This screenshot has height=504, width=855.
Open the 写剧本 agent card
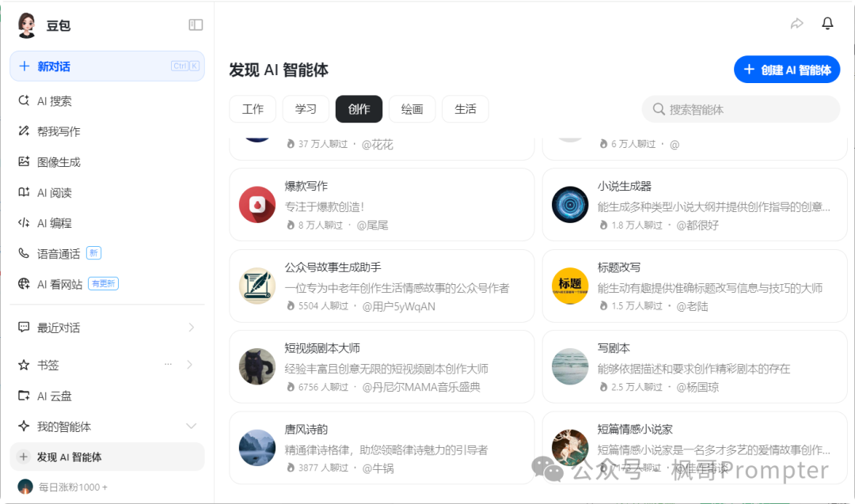click(694, 366)
